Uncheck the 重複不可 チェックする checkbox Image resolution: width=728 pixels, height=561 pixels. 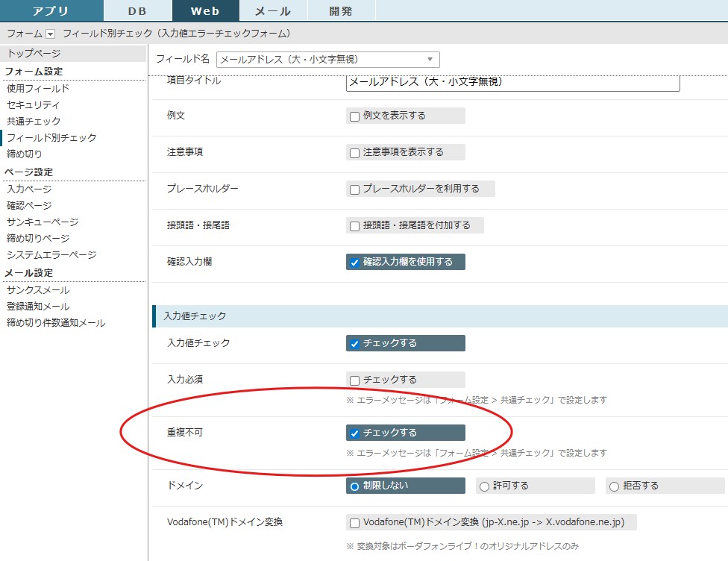pos(354,433)
